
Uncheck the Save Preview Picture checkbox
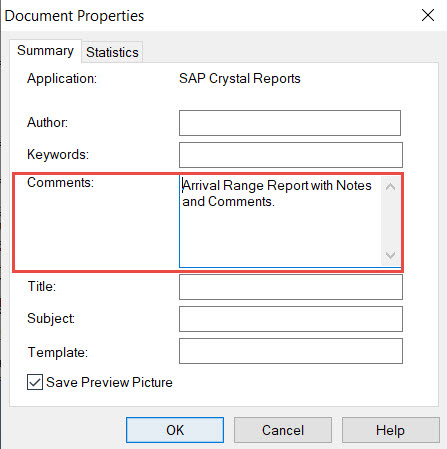35,382
